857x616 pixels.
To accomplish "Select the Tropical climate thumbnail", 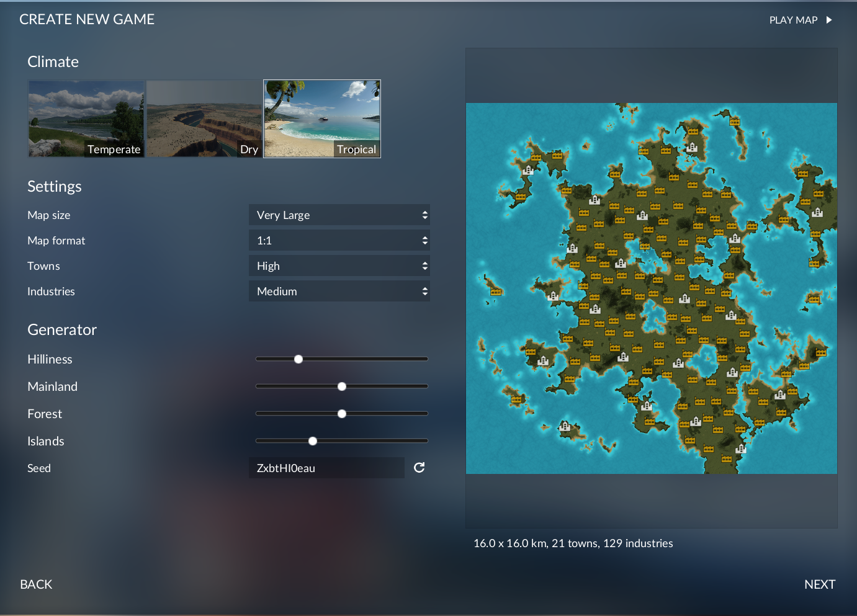I will tap(322, 118).
